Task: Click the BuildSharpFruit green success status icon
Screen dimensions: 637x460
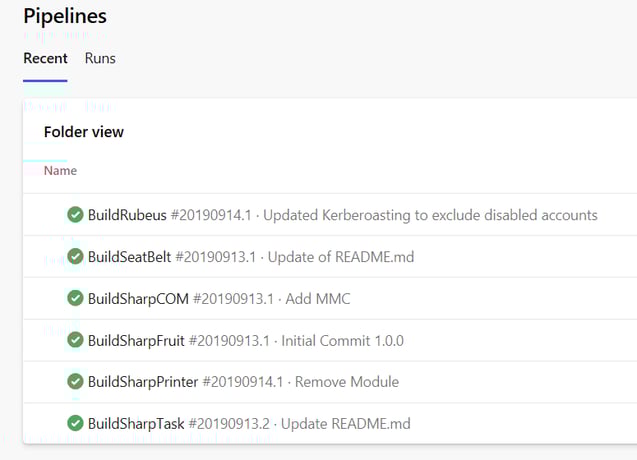Action: click(75, 340)
